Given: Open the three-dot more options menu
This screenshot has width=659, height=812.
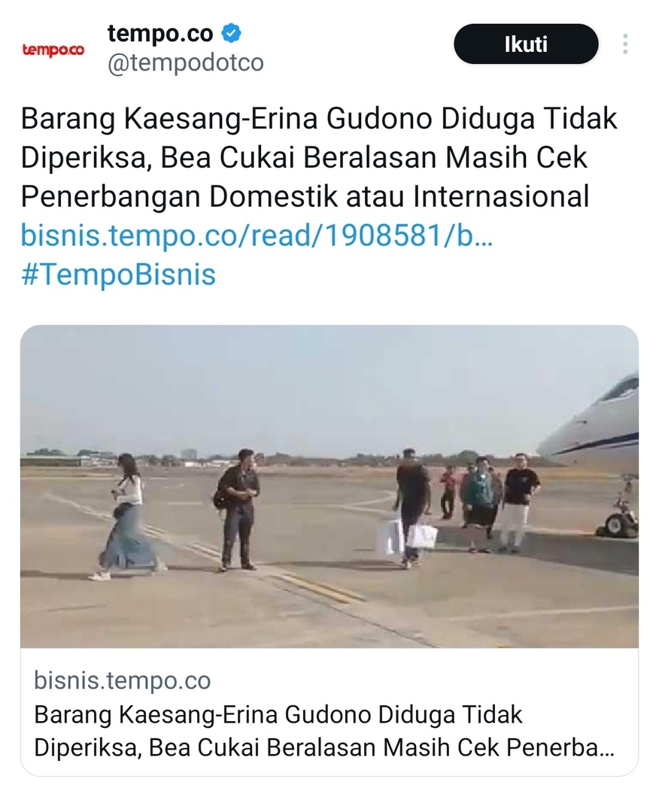Looking at the screenshot, I should tap(625, 44).
